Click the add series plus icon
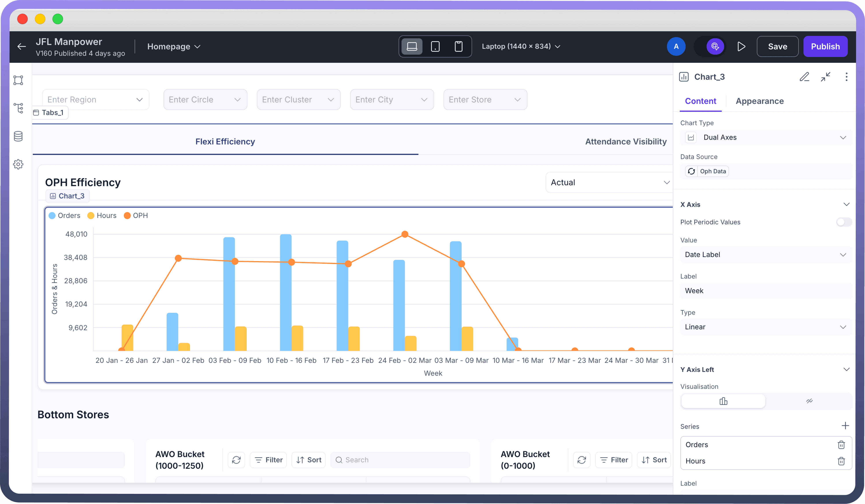This screenshot has width=865, height=504. coord(845,426)
